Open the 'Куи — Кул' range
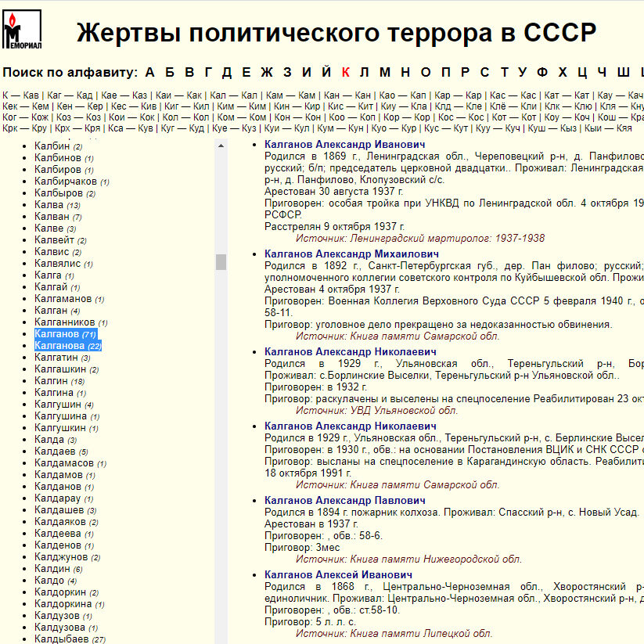 point(286,128)
